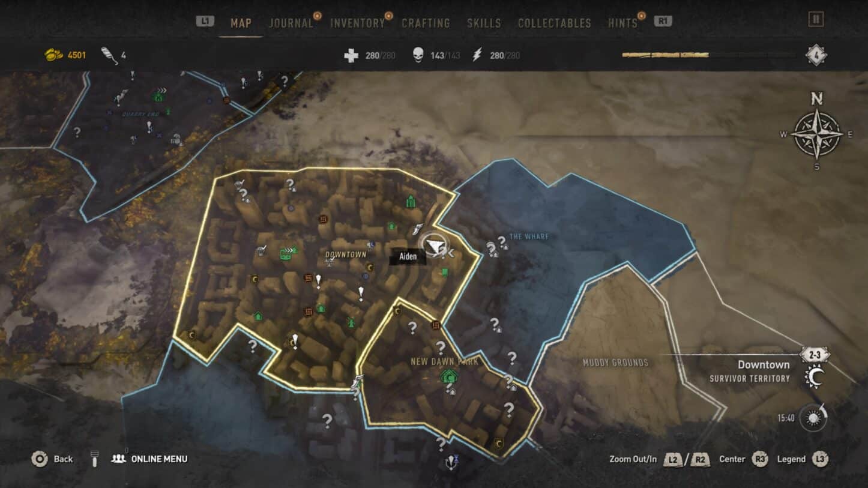Go to the Hints tab
Image resolution: width=868 pixels, height=488 pixels.
[622, 23]
